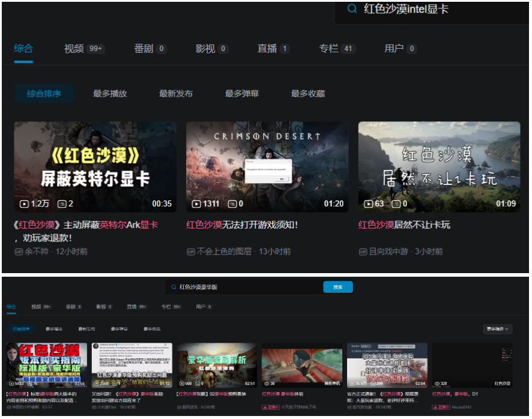Open uploader 且向戏中游's profile
The image size is (532, 419).
tap(388, 252)
